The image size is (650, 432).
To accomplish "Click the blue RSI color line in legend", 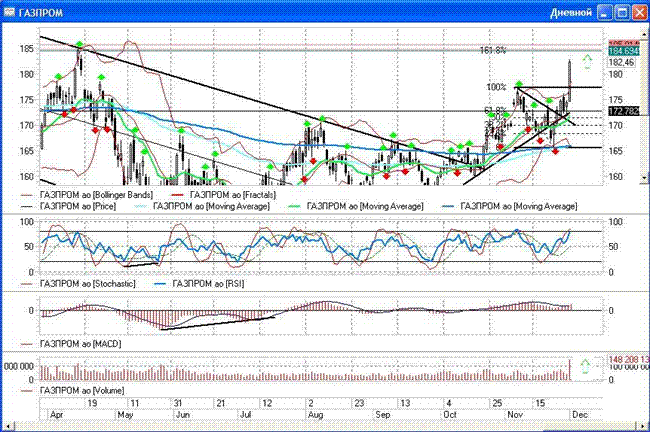I will click(160, 284).
